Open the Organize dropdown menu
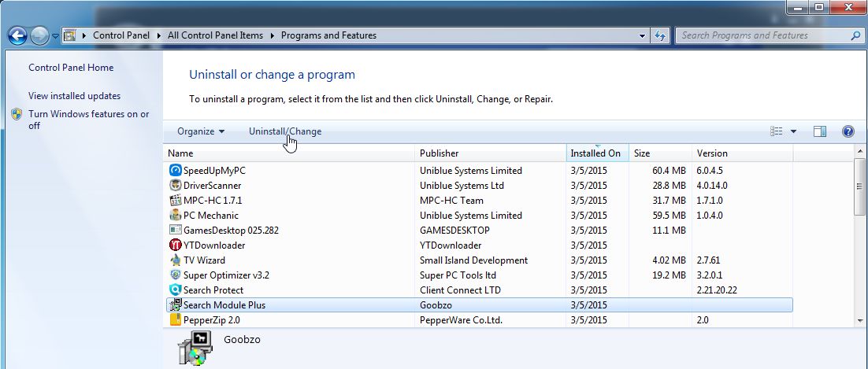Screen dimensions: 868x369 (201, 131)
